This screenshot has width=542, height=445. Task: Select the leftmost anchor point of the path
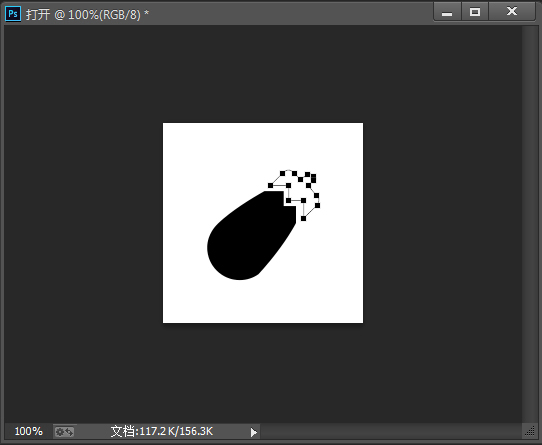pyautogui.click(x=270, y=186)
